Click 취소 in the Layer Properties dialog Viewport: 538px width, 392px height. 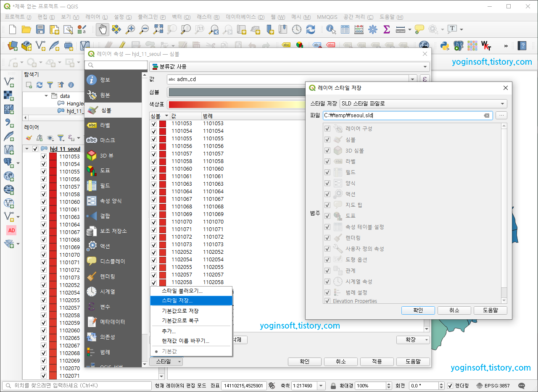(341, 362)
